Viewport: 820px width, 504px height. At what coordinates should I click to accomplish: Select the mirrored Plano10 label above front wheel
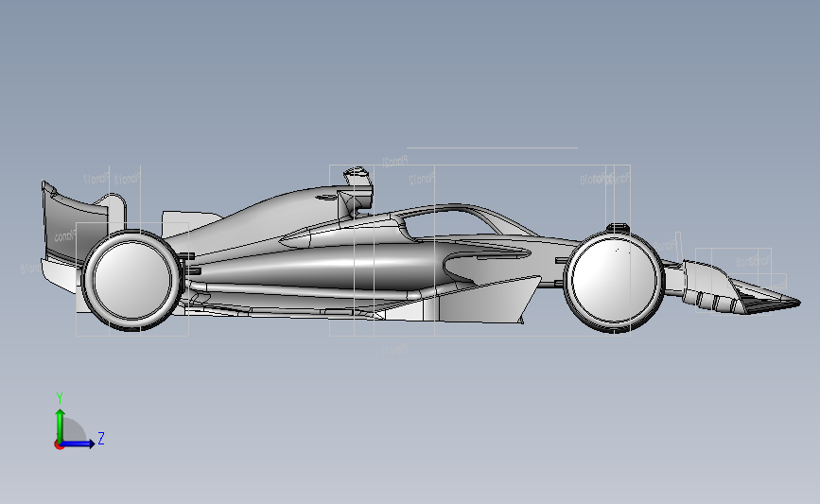[x=592, y=180]
